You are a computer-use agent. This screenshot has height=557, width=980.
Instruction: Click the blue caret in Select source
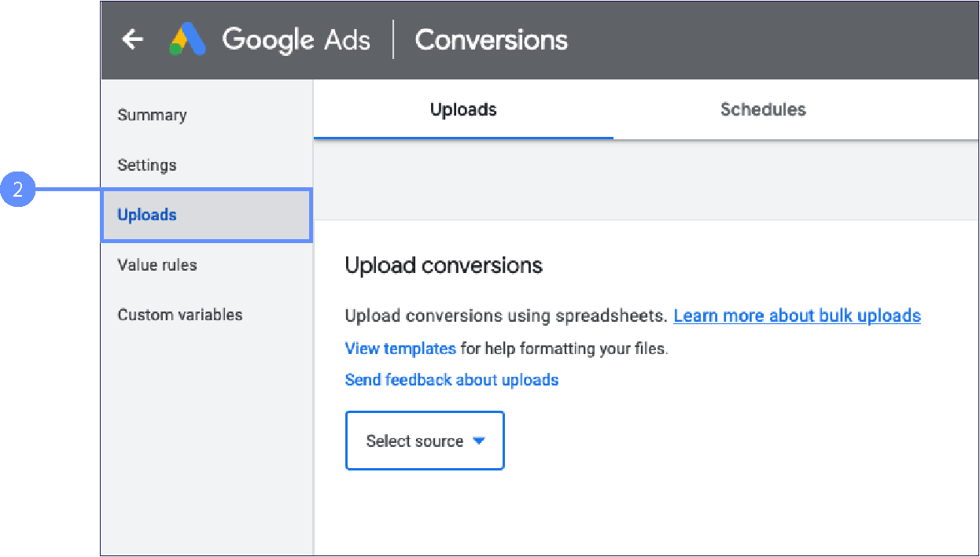point(478,441)
